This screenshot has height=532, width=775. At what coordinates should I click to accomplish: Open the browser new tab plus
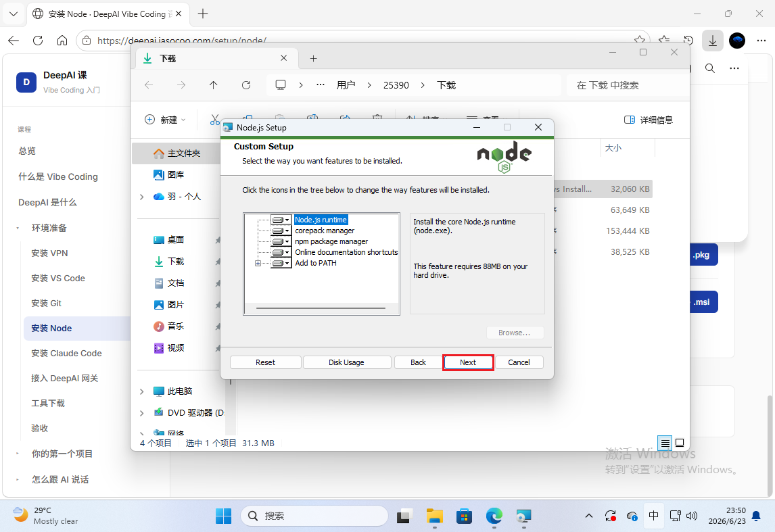tap(203, 14)
